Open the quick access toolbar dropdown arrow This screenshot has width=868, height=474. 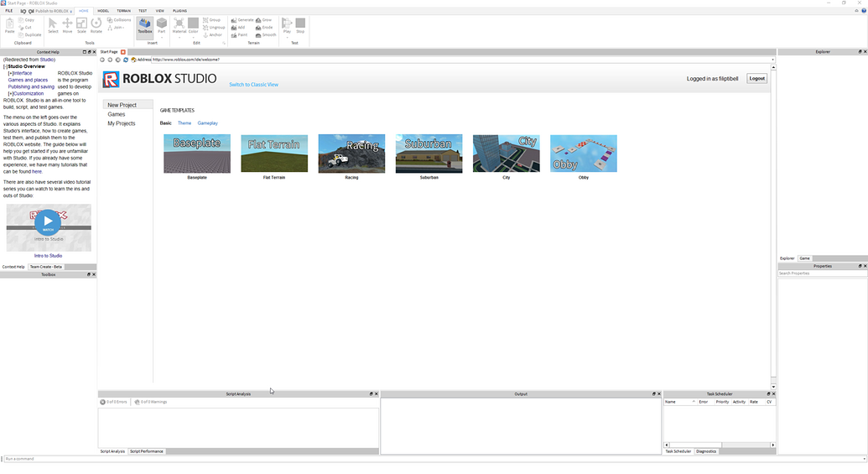click(x=71, y=11)
